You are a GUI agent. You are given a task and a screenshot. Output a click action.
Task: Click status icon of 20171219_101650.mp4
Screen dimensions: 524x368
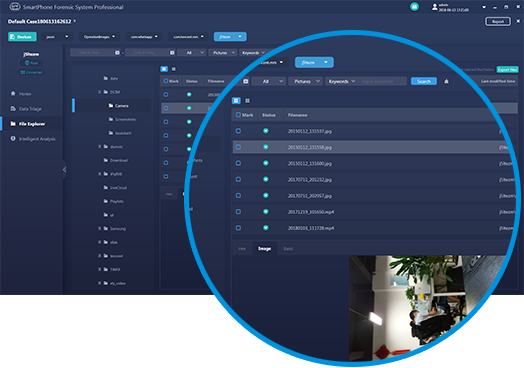[x=266, y=211]
